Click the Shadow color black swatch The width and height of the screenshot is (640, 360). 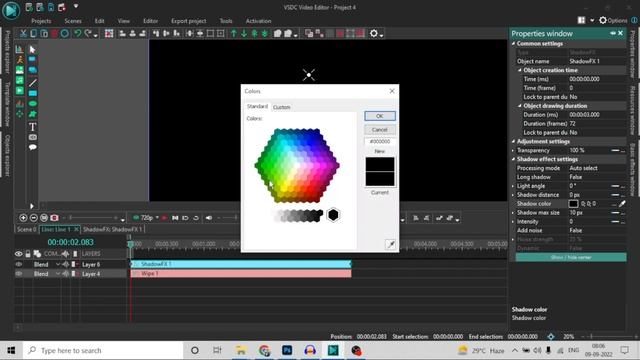573,203
